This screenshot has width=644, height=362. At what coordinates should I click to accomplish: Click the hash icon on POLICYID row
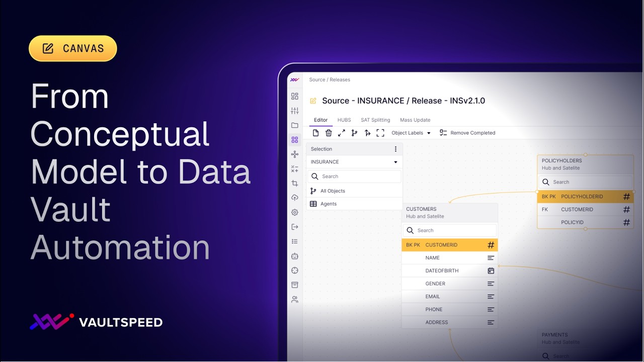(x=626, y=222)
